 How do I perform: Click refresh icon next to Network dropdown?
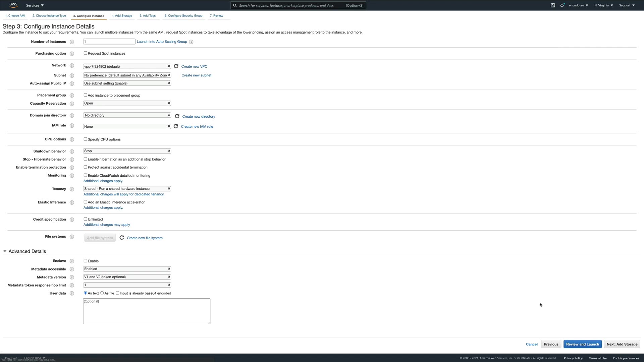[x=176, y=66]
